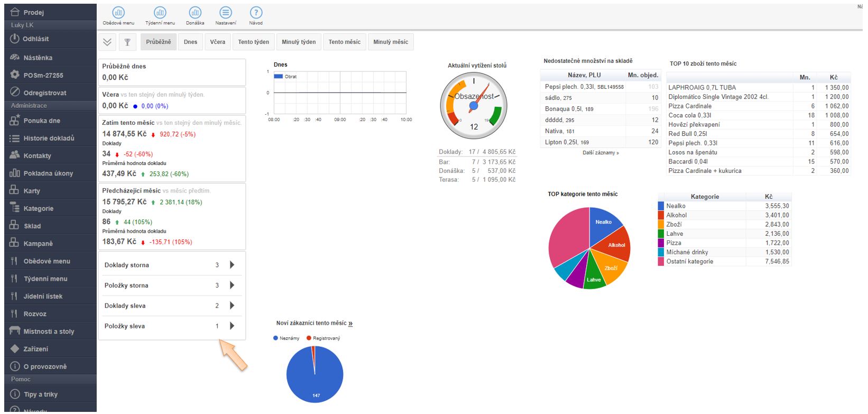
Task: Click the Nealko color swatch in legend
Action: point(661,206)
